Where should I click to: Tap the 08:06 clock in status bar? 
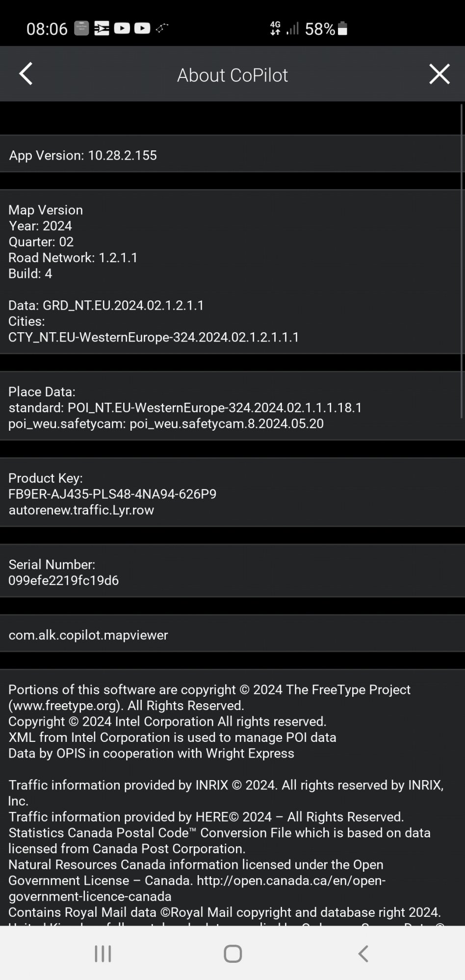pyautogui.click(x=47, y=29)
